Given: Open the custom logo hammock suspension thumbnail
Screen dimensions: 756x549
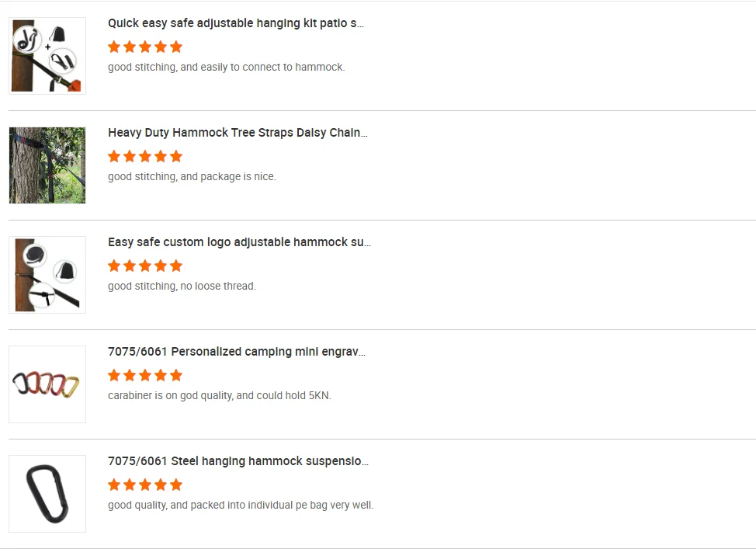Looking at the screenshot, I should (47, 275).
